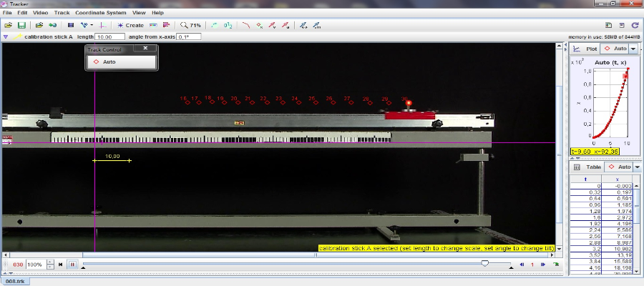
Task: Click the Create track button
Action: pyautogui.click(x=131, y=25)
